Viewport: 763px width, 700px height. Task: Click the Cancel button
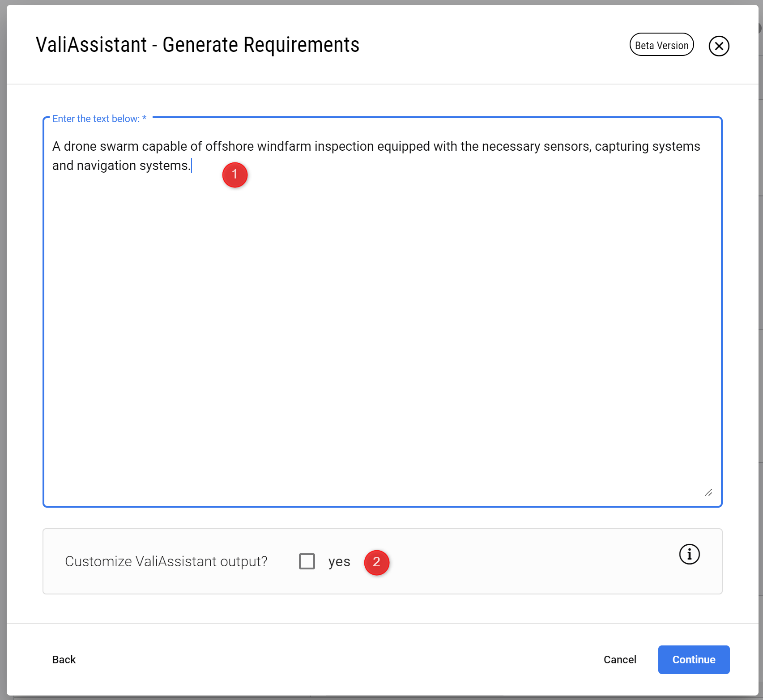tap(620, 659)
